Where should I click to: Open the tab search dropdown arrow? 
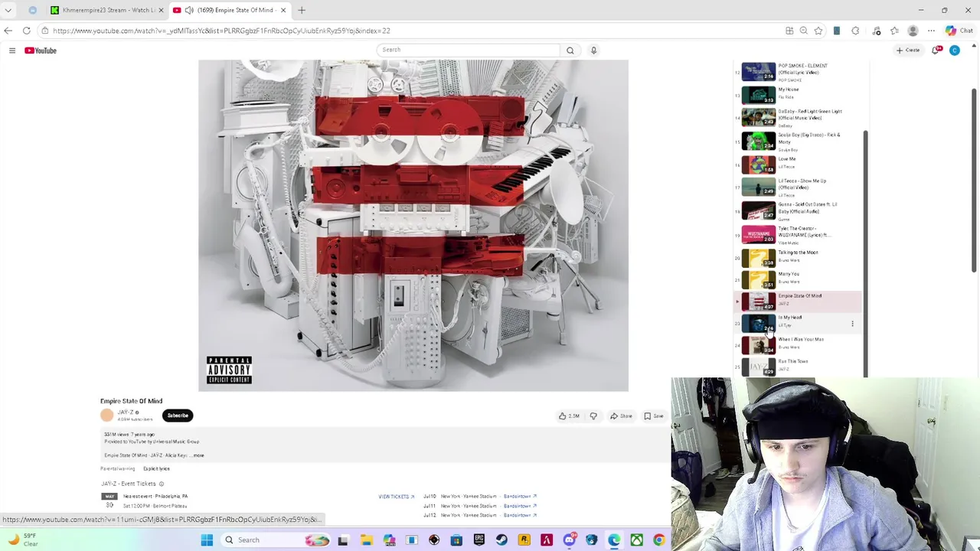click(x=8, y=10)
